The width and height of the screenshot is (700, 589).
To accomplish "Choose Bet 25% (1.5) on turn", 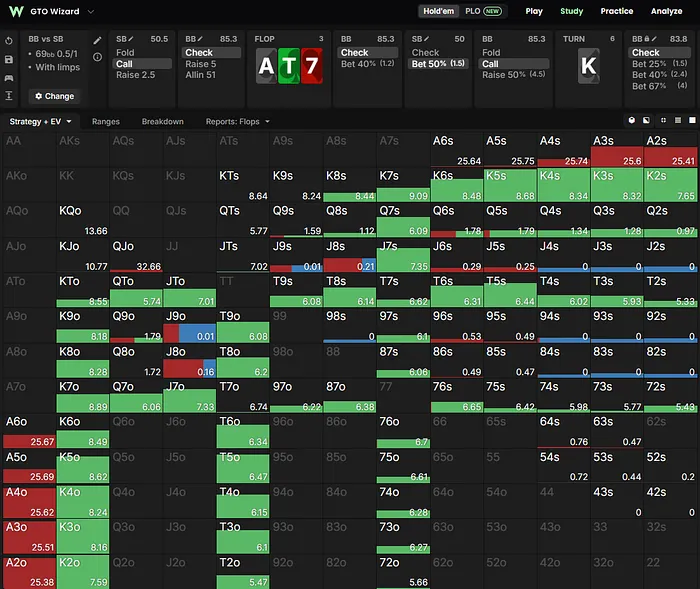I will click(659, 64).
